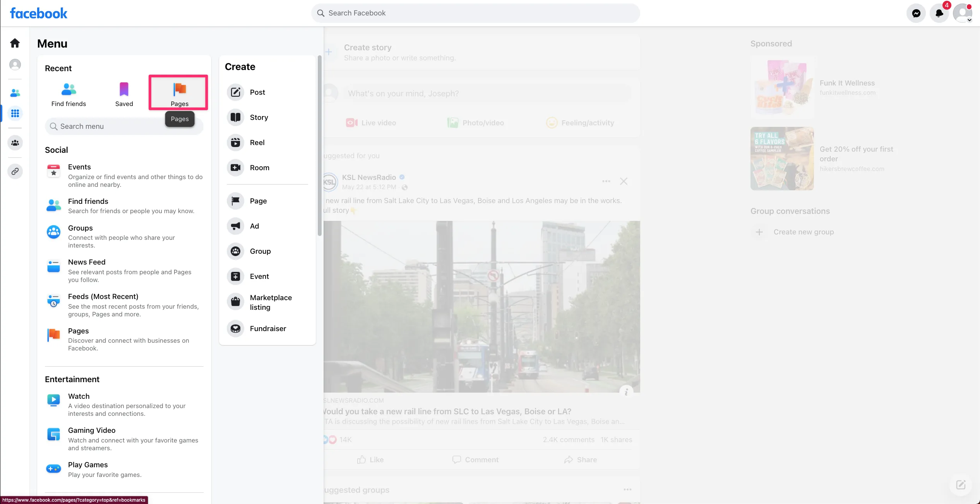Click the Search Facebook box
The height and width of the screenshot is (504, 980).
[475, 13]
